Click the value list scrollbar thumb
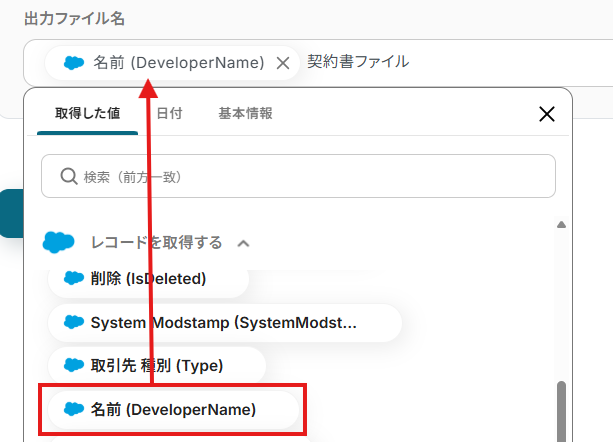This screenshot has height=442, width=613. pos(561,411)
